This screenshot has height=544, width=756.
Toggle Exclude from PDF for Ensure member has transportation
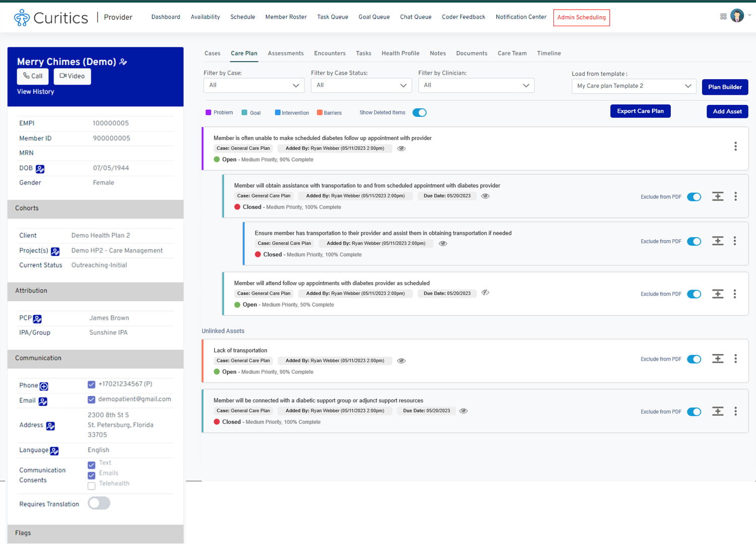coord(694,241)
